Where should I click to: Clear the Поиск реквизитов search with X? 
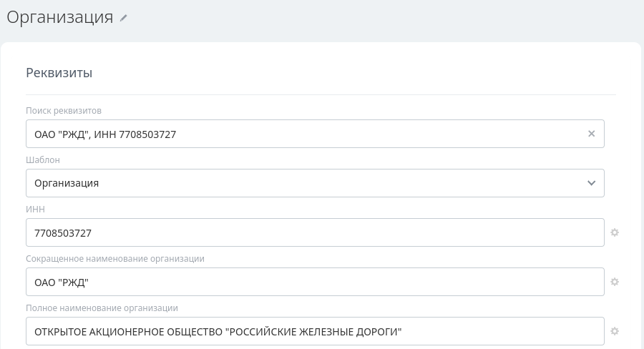click(x=592, y=134)
